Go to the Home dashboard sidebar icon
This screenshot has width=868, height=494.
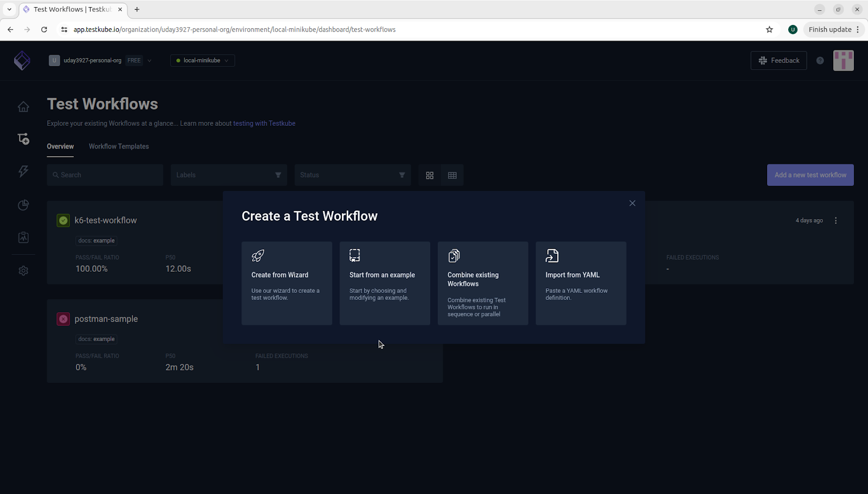pos(23,107)
